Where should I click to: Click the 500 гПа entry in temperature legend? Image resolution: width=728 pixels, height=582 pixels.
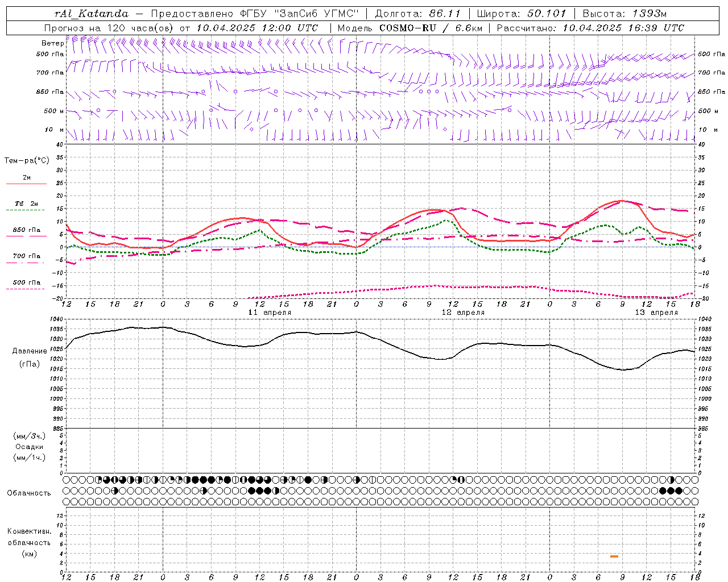(27, 282)
